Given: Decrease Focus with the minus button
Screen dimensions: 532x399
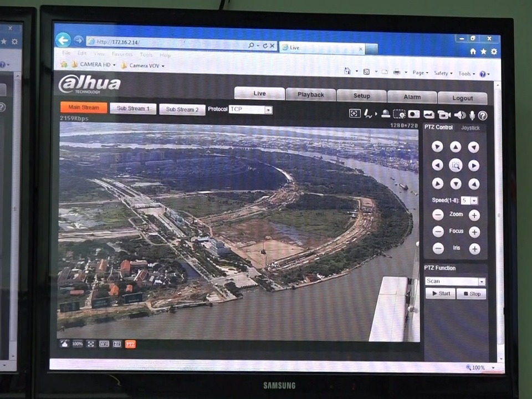Looking at the screenshot, I should click(438, 232).
